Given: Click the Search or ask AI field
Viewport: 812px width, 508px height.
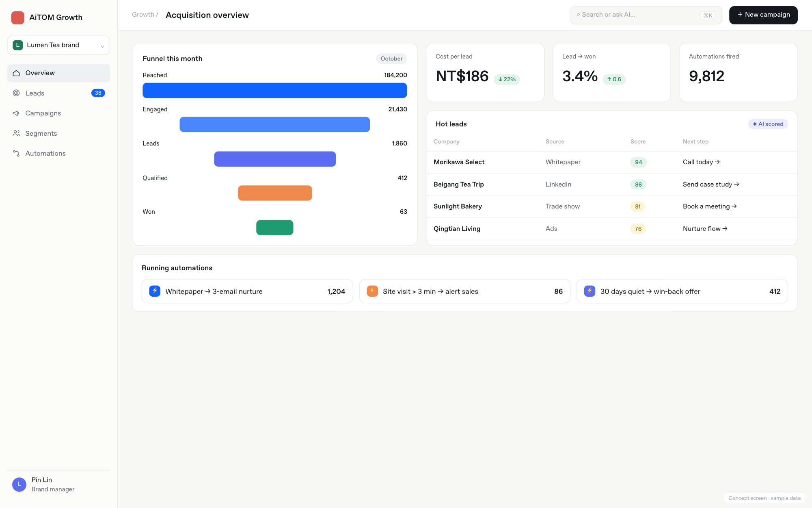Looking at the screenshot, I should coord(646,15).
